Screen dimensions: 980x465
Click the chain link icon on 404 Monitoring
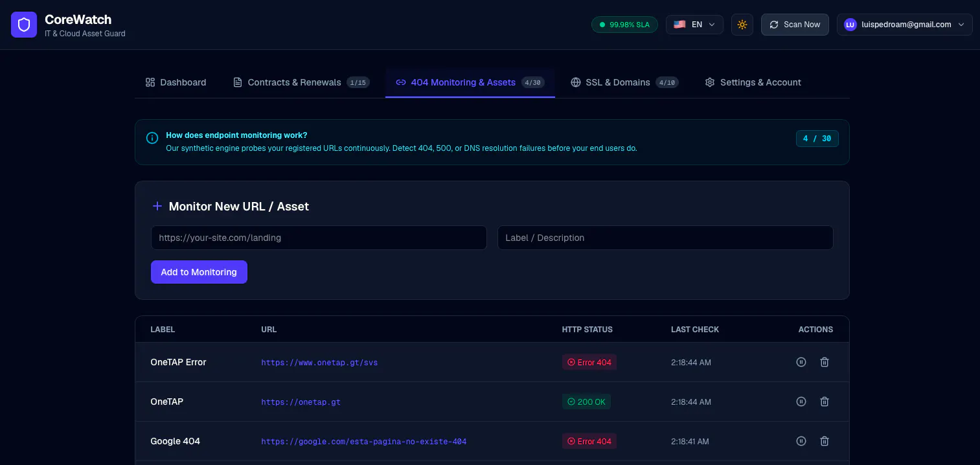pyautogui.click(x=401, y=82)
